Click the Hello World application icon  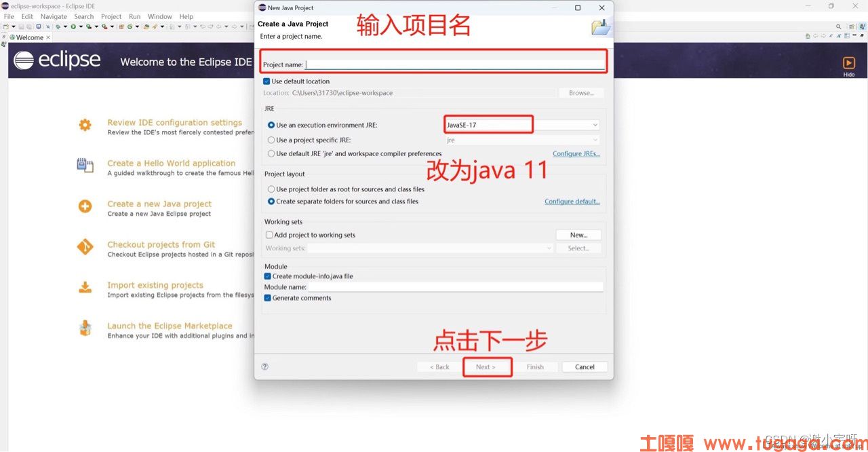(85, 165)
